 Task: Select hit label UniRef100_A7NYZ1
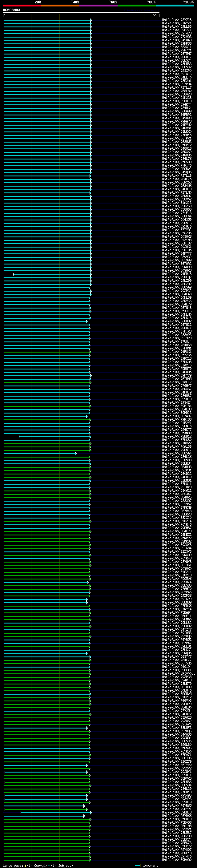point(176,23)
